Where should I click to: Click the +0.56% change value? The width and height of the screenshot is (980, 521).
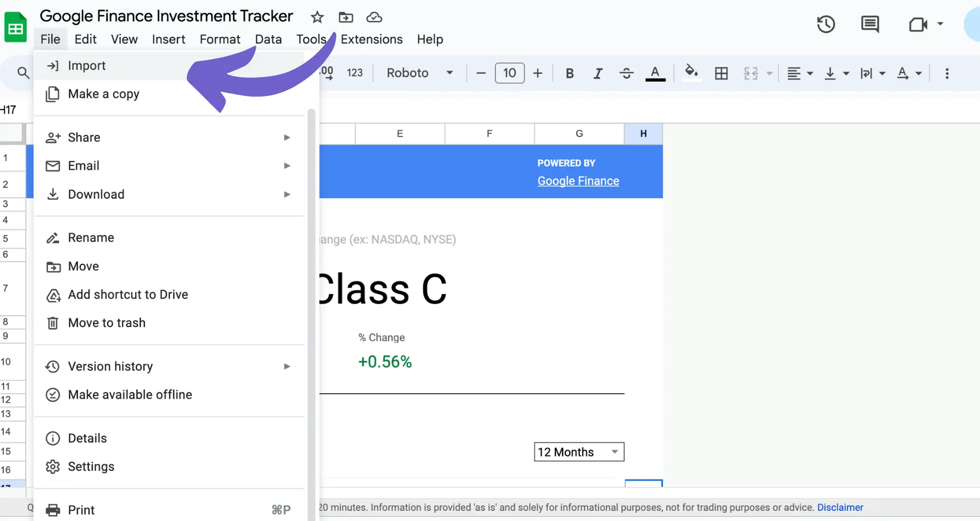pyautogui.click(x=385, y=362)
